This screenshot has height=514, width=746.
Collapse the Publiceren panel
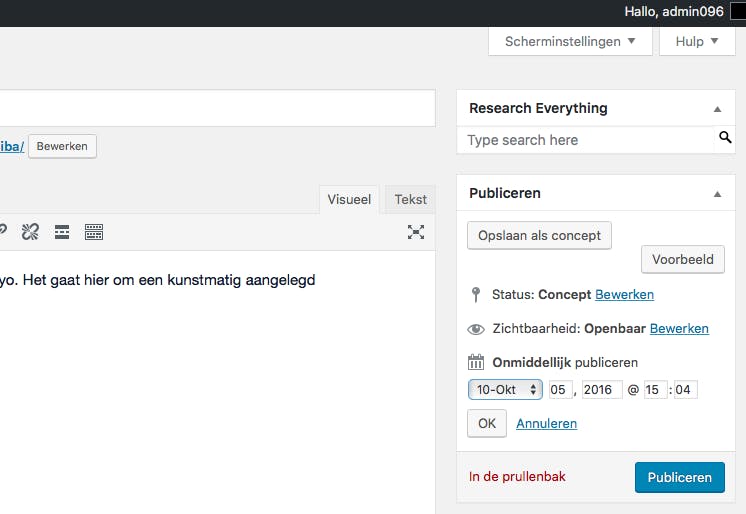717,194
